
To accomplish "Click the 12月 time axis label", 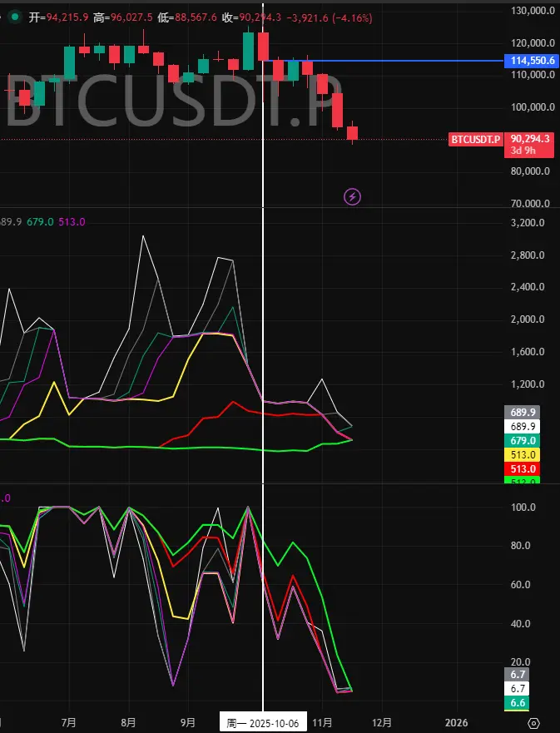I will [382, 723].
